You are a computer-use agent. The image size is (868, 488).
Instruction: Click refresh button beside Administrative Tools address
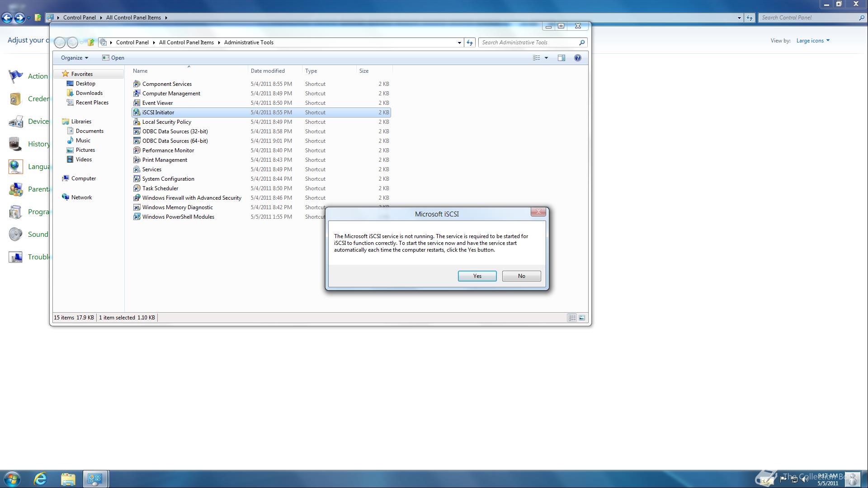(x=470, y=42)
